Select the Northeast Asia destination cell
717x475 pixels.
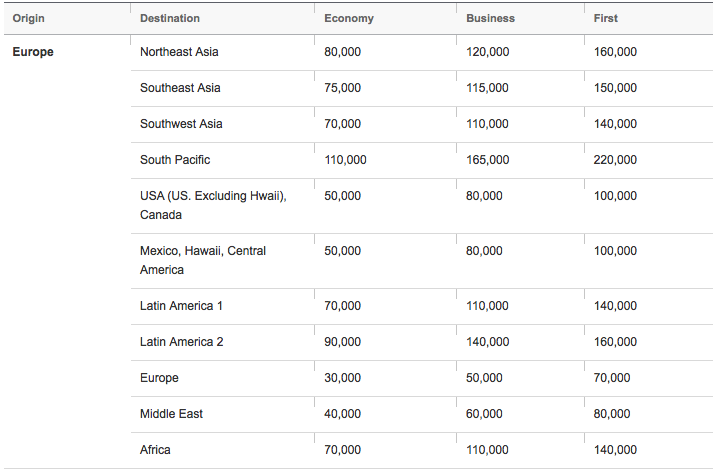[179, 52]
